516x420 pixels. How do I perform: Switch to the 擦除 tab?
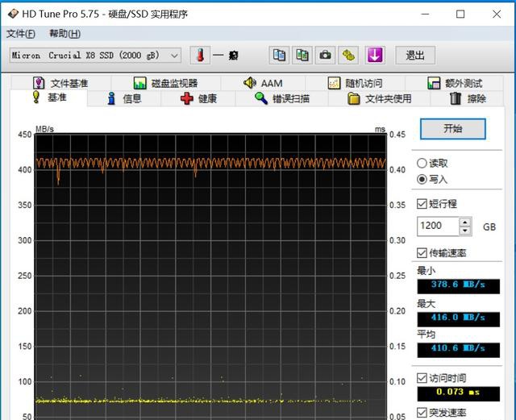coord(468,98)
